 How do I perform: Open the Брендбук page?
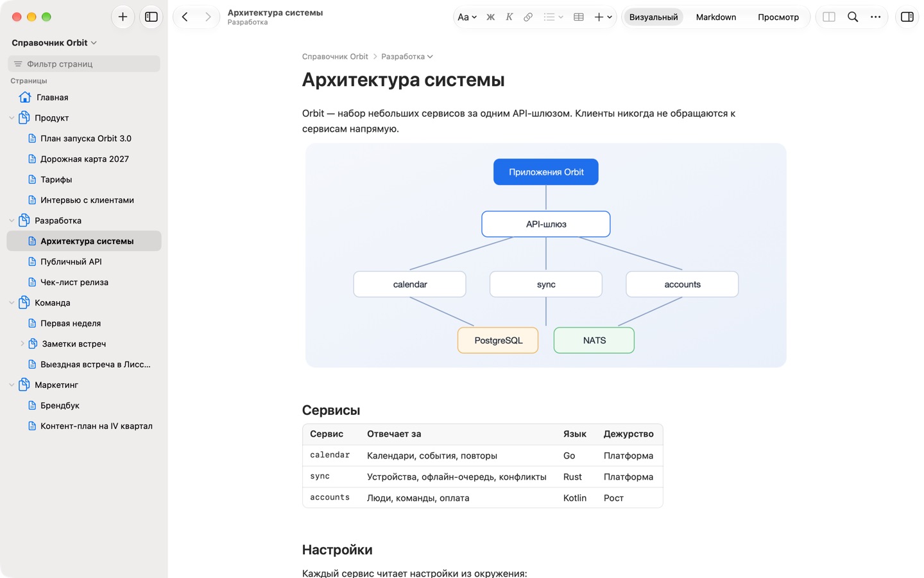pyautogui.click(x=84, y=405)
